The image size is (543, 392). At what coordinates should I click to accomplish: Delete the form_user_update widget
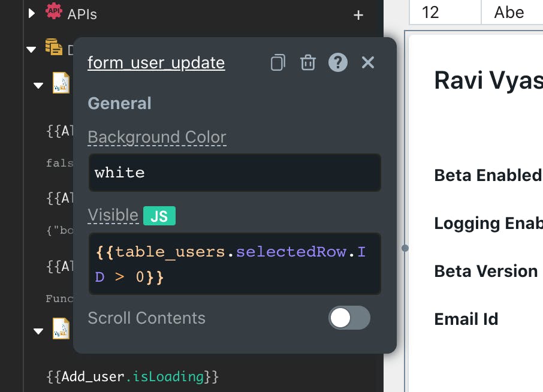307,63
